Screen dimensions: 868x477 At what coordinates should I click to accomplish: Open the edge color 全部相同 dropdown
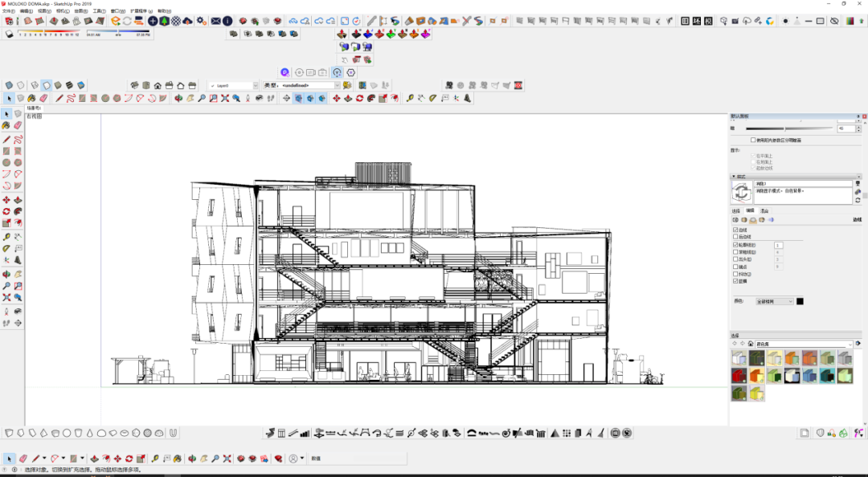pyautogui.click(x=775, y=302)
